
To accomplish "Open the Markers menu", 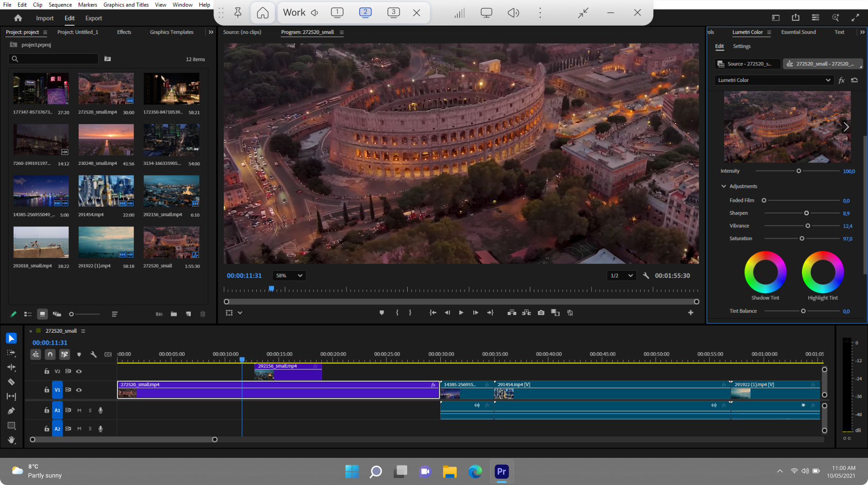I will pos(87,4).
